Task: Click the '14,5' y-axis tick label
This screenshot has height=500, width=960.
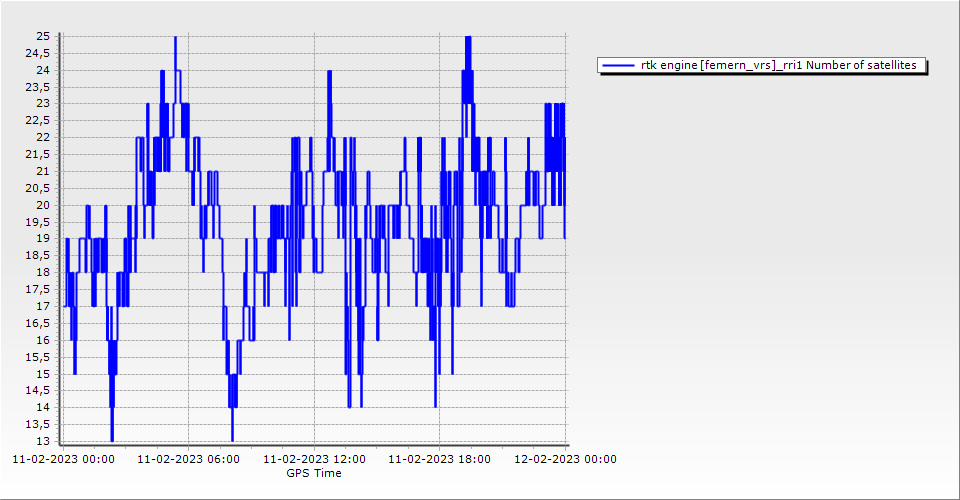Action: click(38, 391)
